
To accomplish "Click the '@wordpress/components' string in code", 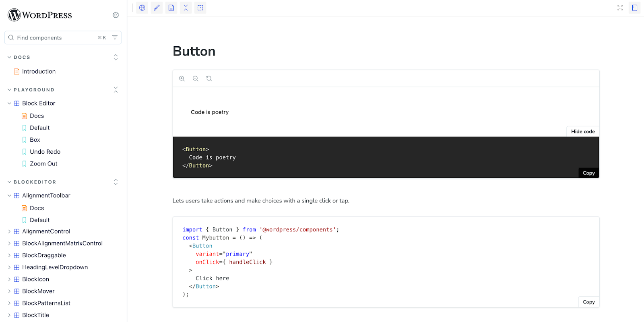I will point(297,230).
